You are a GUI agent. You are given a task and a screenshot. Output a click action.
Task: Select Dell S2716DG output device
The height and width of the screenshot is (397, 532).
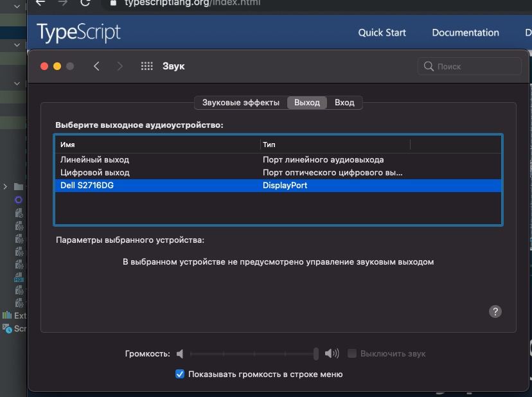[x=278, y=185]
